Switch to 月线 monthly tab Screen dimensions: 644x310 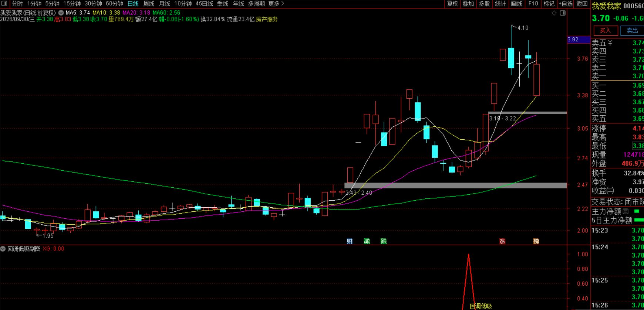[164, 4]
